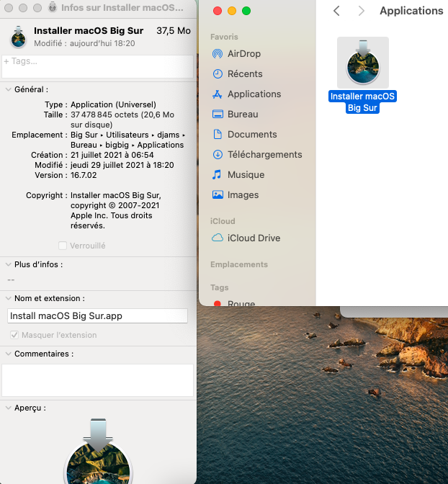Click the Modifié : aujourd'hui 18:20 subtitle
448x484 pixels.
[84, 43]
